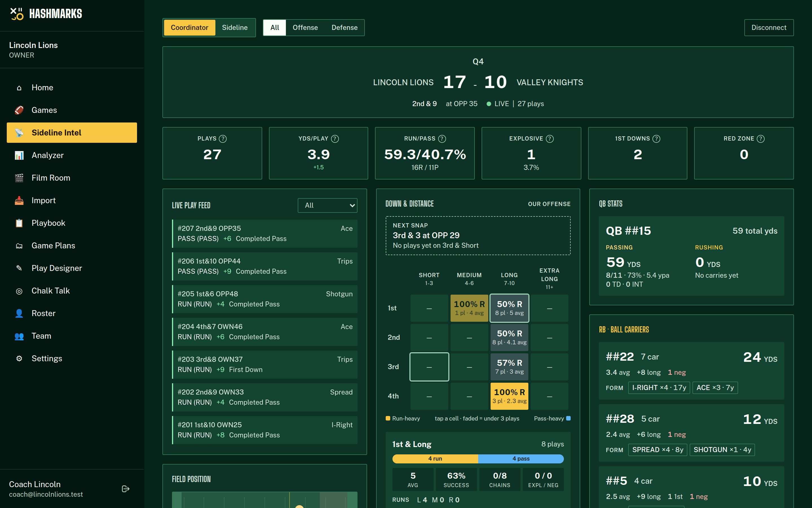Viewport: 812px width, 508px height.
Task: Click the Disconnect button
Action: pos(769,28)
